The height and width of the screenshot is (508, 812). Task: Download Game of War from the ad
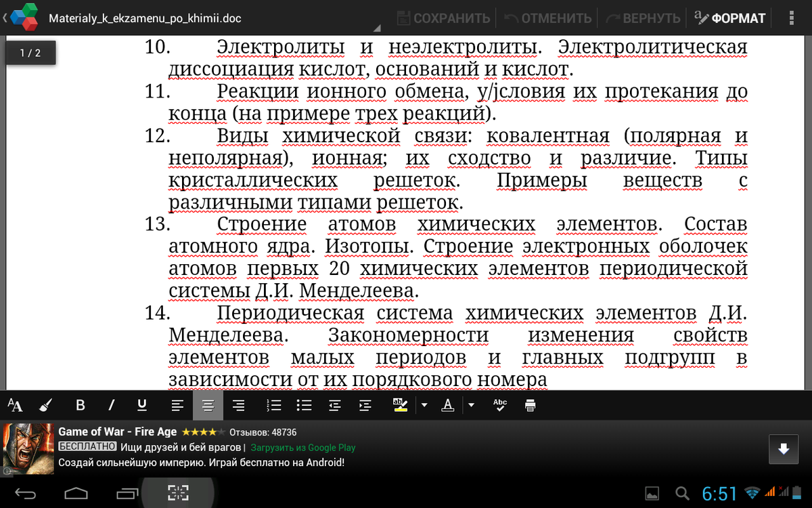pos(784,449)
